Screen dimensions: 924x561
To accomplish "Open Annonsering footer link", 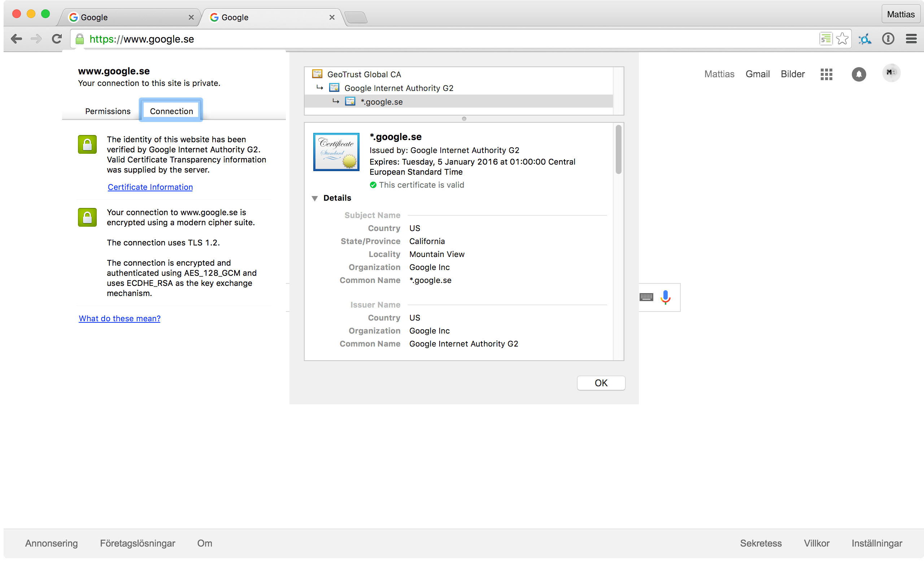I will click(51, 543).
